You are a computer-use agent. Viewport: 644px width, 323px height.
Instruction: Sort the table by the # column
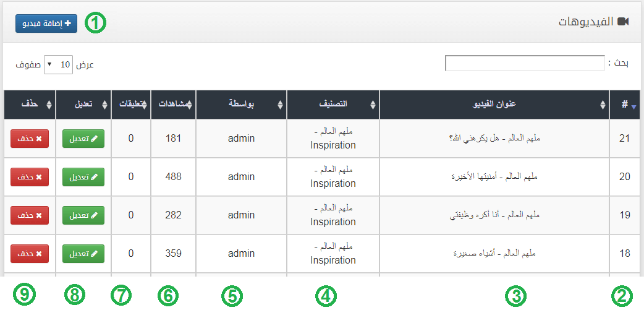coord(625,105)
